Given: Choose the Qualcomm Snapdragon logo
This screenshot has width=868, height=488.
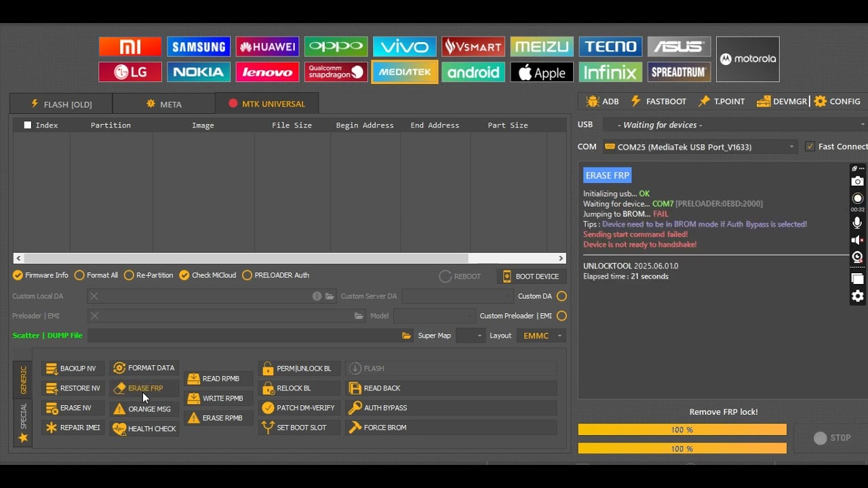Looking at the screenshot, I should [x=336, y=72].
